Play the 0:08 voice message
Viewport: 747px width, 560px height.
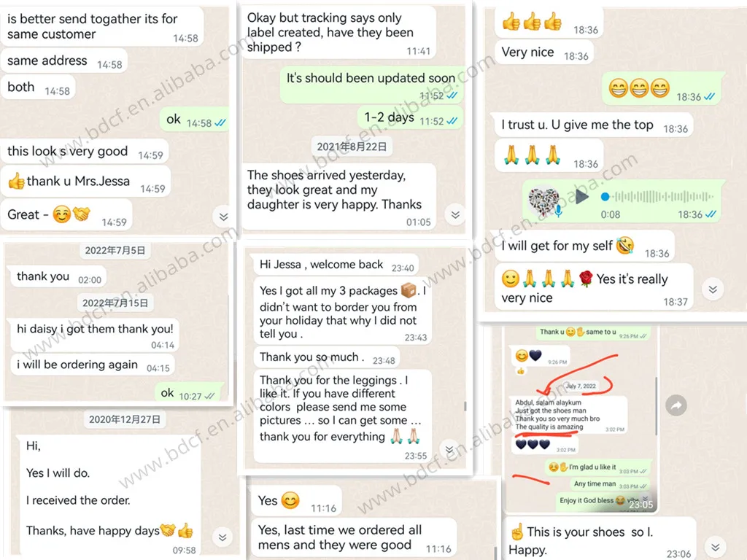click(x=581, y=196)
